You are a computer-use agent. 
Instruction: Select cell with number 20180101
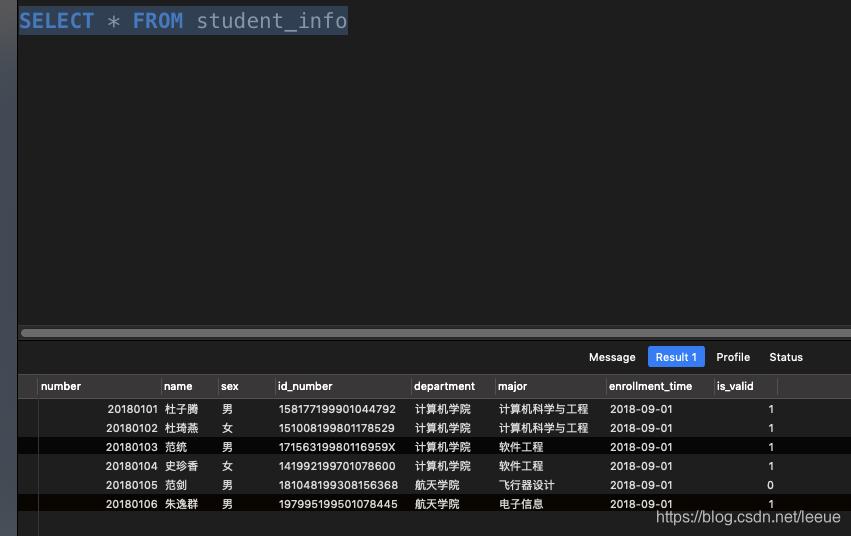[132, 409]
